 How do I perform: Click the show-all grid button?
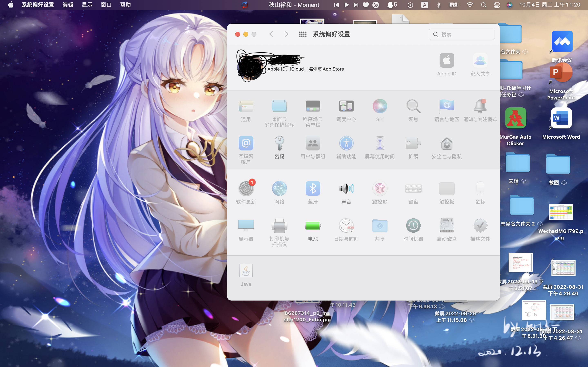click(x=303, y=34)
